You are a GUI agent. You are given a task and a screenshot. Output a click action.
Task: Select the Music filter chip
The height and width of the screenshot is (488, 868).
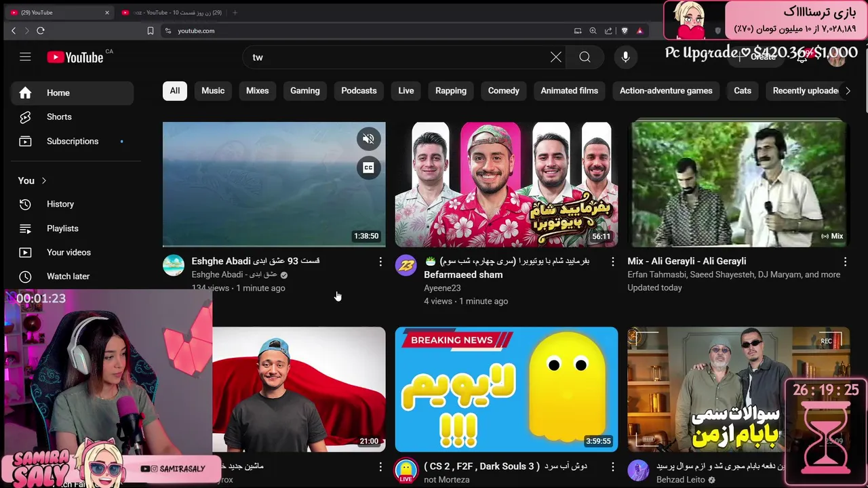213,91
